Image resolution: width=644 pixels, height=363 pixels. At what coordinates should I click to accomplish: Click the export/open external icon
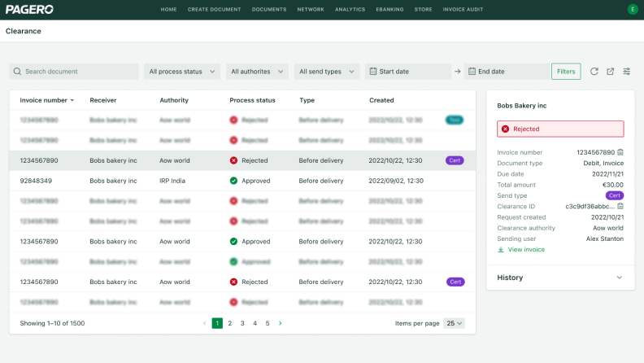click(x=611, y=72)
